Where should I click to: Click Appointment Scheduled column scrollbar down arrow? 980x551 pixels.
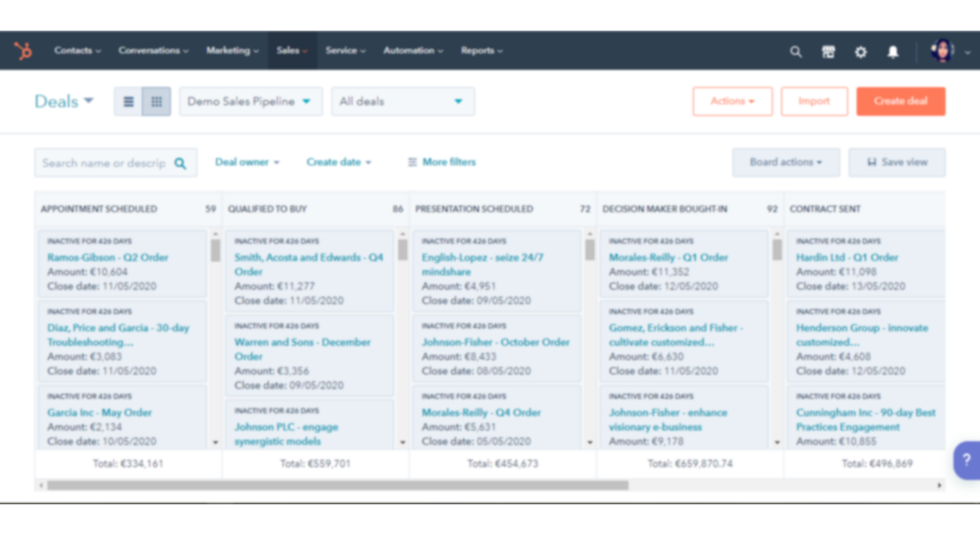[215, 443]
